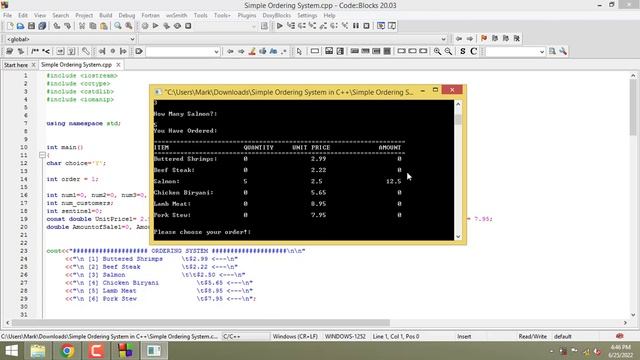Open the Plugins menu
This screenshot has height=360, width=640.
point(247,16)
